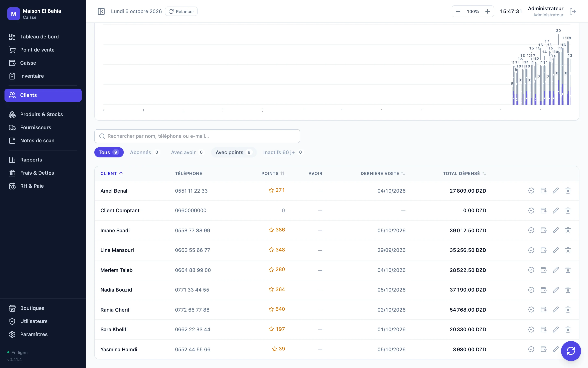Click the Relancer button
Image resolution: width=588 pixels, height=368 pixels.
coord(181,11)
